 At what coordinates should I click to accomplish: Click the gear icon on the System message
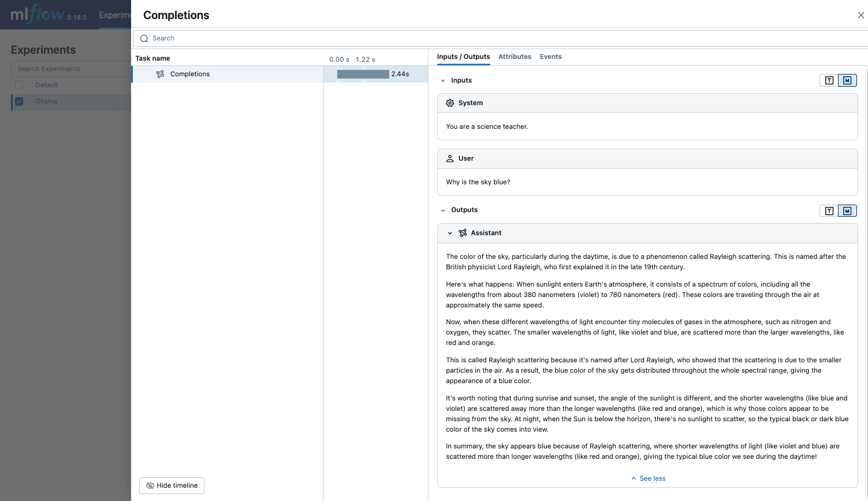[x=450, y=103]
